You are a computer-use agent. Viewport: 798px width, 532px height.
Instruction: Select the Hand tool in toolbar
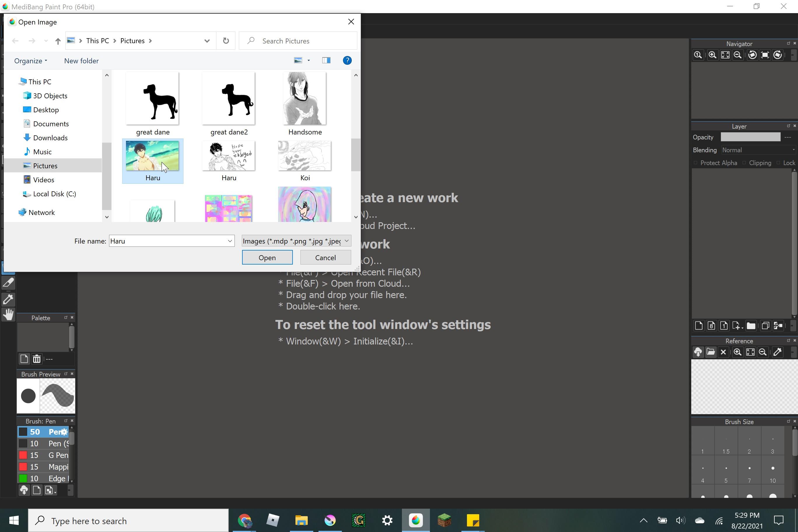pyautogui.click(x=8, y=314)
